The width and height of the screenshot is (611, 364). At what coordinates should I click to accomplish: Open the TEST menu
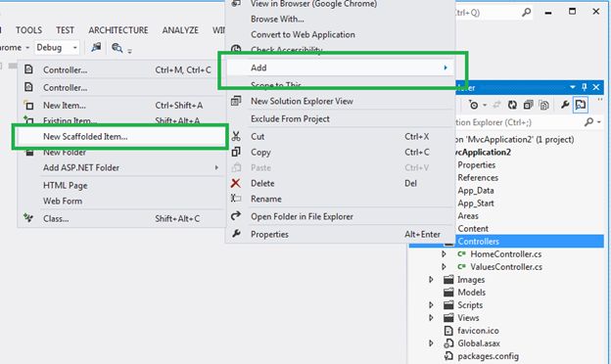pyautogui.click(x=65, y=30)
